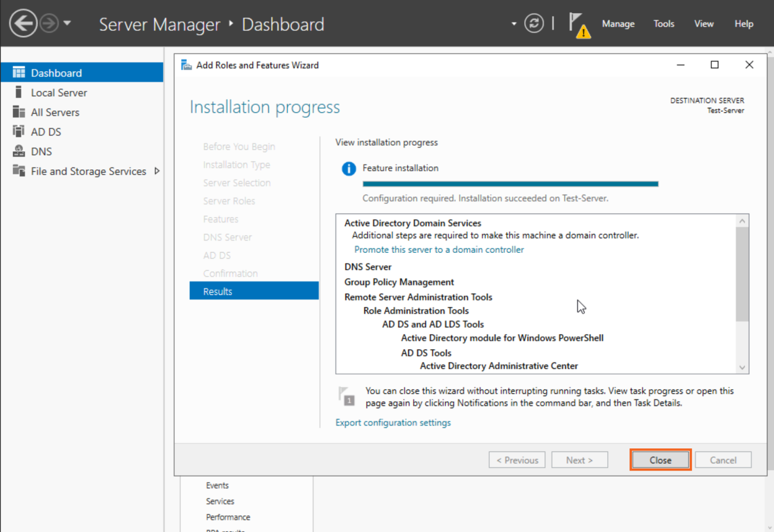Select the Local Server icon
The height and width of the screenshot is (532, 774).
tap(19, 92)
